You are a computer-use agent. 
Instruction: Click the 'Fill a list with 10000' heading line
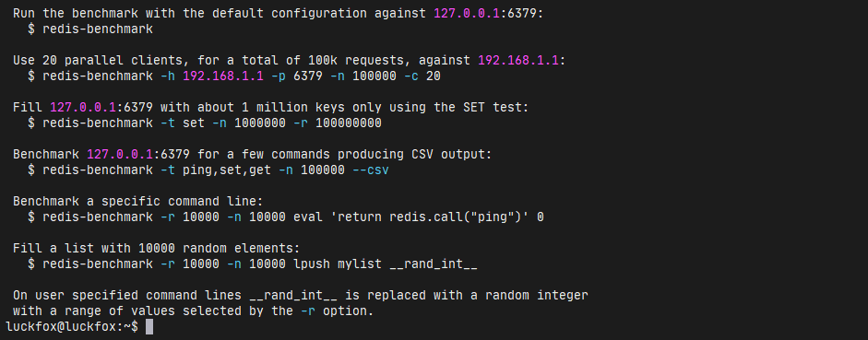(x=157, y=249)
